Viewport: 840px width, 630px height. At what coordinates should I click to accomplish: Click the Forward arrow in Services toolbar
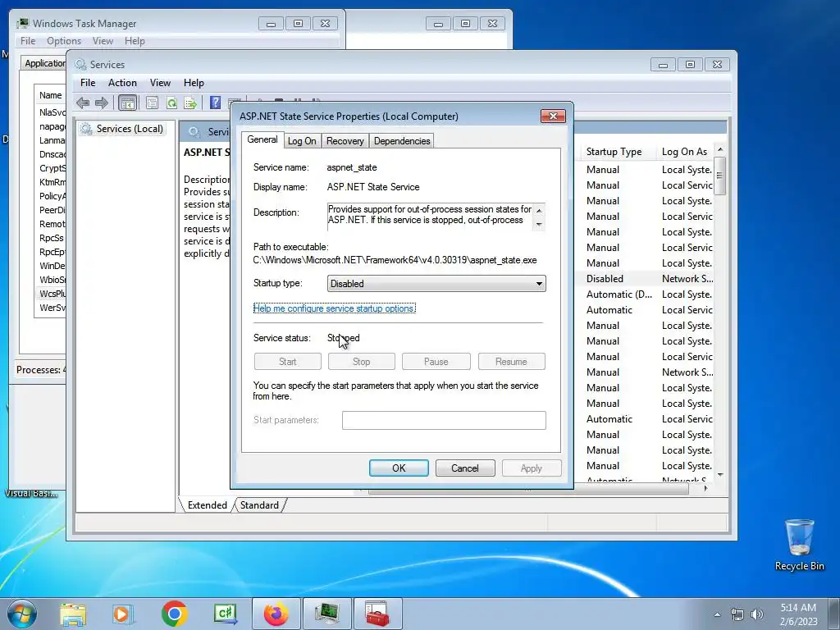tap(101, 103)
